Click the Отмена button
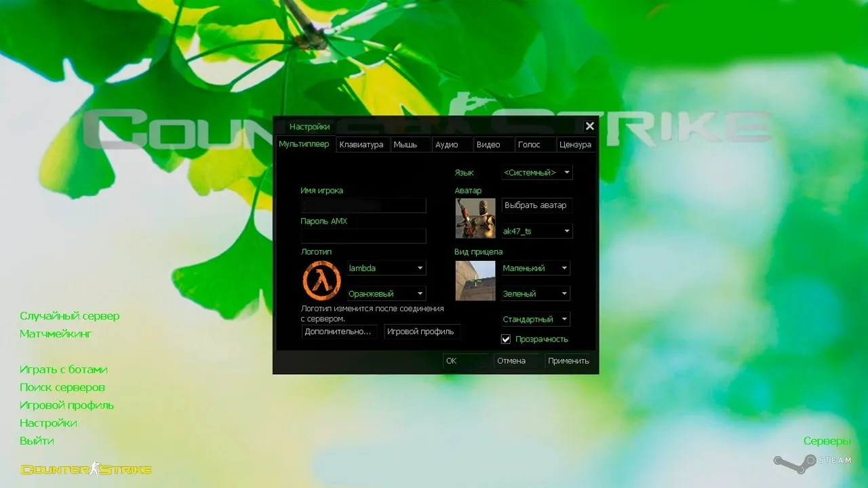Image resolution: width=868 pixels, height=488 pixels. pos(517,361)
